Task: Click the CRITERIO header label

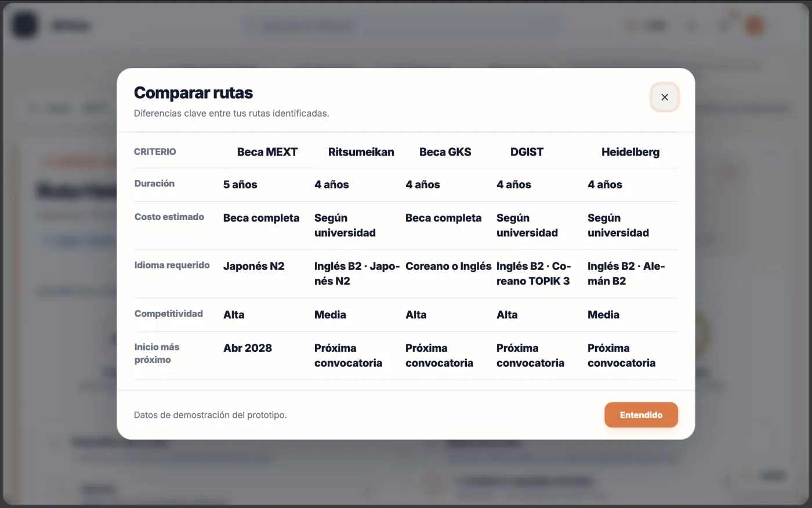Action: pyautogui.click(x=155, y=152)
